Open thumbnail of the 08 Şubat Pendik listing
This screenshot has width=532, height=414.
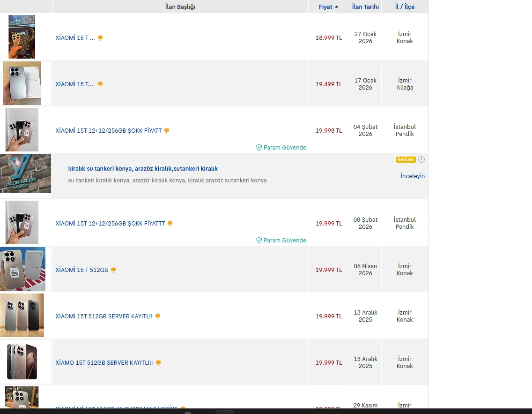click(x=22, y=222)
